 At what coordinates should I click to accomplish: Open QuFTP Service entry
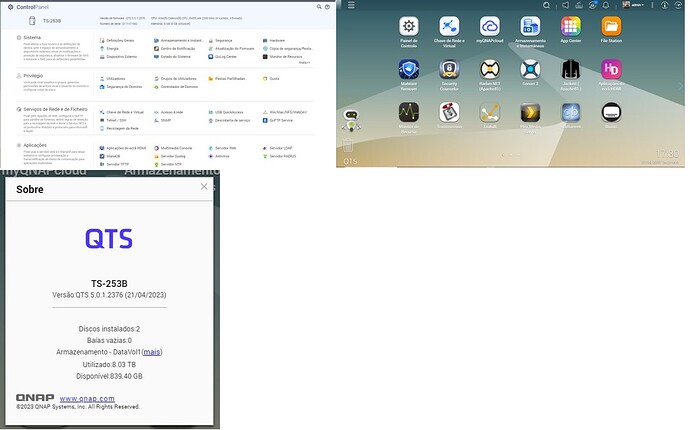click(x=278, y=120)
